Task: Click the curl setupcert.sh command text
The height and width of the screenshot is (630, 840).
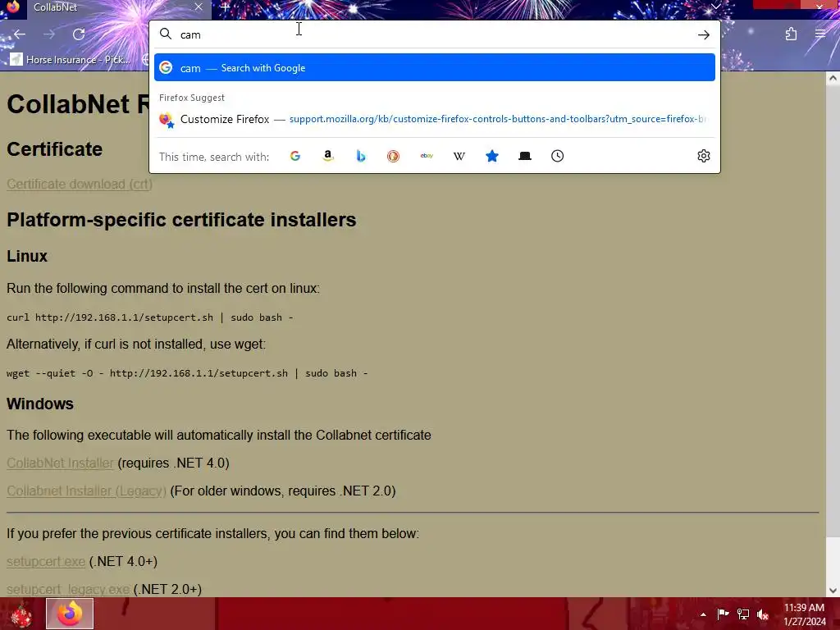Action: (149, 317)
